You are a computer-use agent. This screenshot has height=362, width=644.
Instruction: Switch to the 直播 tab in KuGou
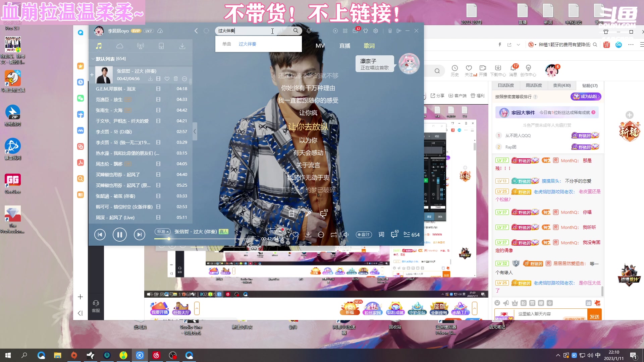(x=345, y=46)
